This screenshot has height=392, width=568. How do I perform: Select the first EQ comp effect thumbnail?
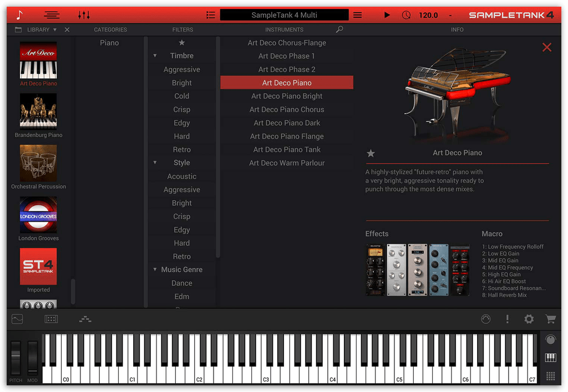376,269
